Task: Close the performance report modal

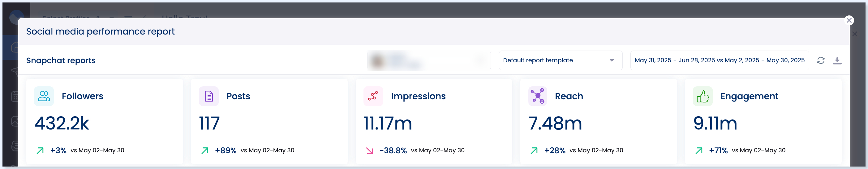Action: pos(849,20)
